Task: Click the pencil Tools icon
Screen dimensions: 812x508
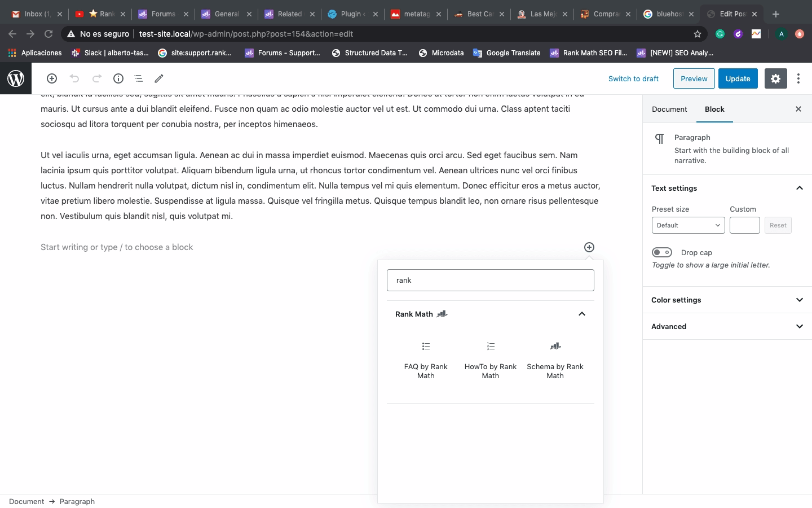Action: coord(159,78)
